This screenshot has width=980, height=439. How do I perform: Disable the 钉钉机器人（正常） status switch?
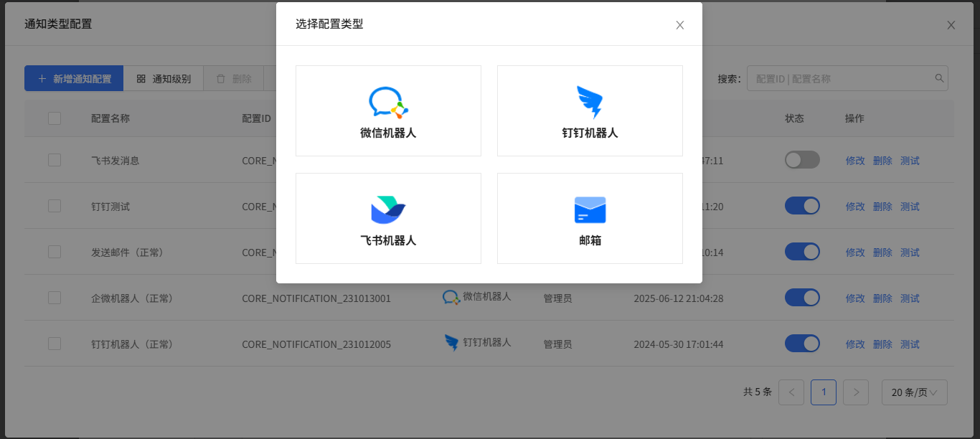tap(802, 344)
